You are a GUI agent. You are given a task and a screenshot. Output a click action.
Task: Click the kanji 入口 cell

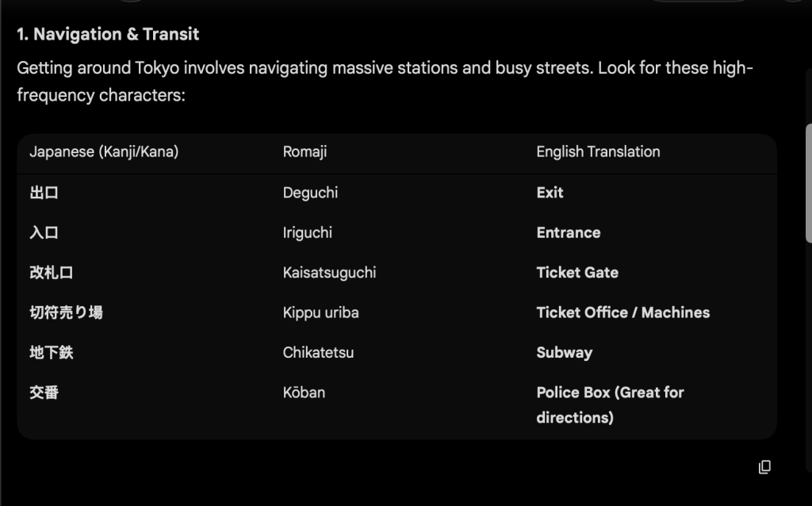[44, 232]
